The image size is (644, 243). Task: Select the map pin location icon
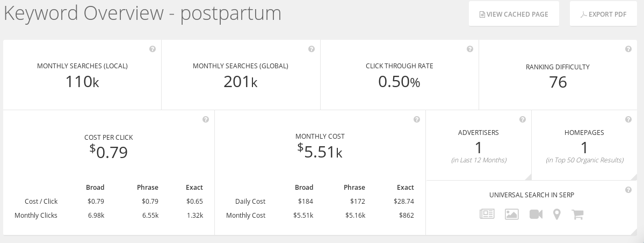(x=557, y=214)
